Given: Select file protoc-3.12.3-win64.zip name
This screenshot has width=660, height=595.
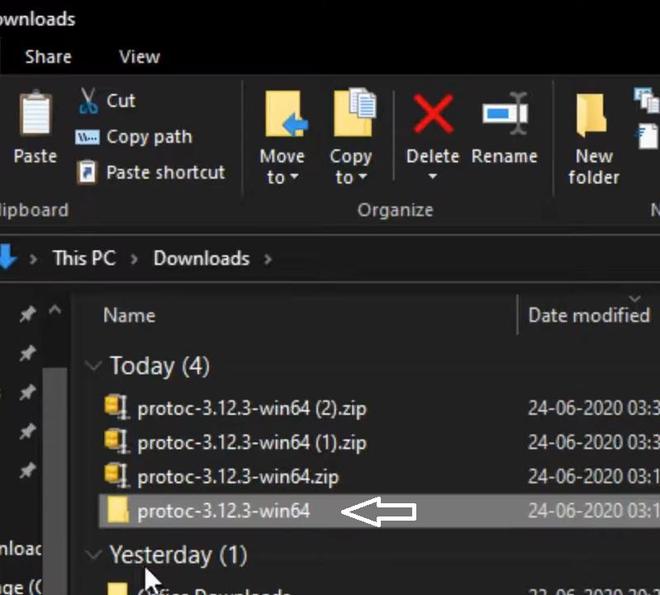Looking at the screenshot, I should click(x=238, y=477).
